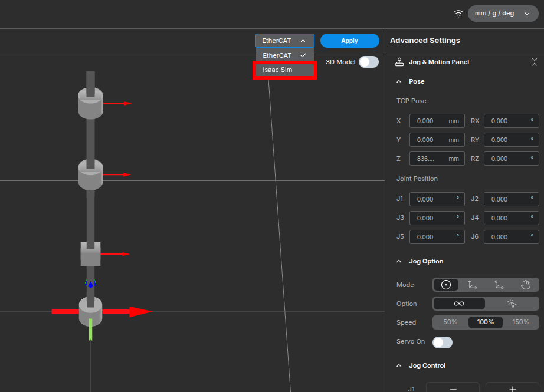The width and height of the screenshot is (544, 392).
Task: Click the joystick icon beside Jog & Motion Panel
Action: point(399,62)
